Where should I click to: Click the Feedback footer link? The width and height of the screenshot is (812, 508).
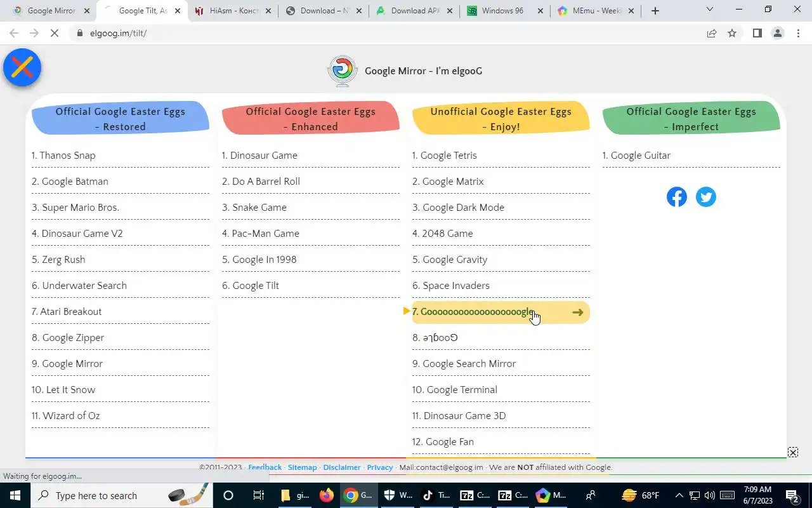265,467
